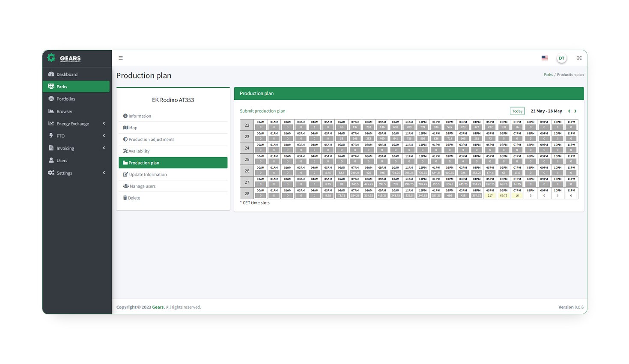Toggle fullscreen with the expand icon
Viewport: 629px width, 364px height.
[x=579, y=58]
